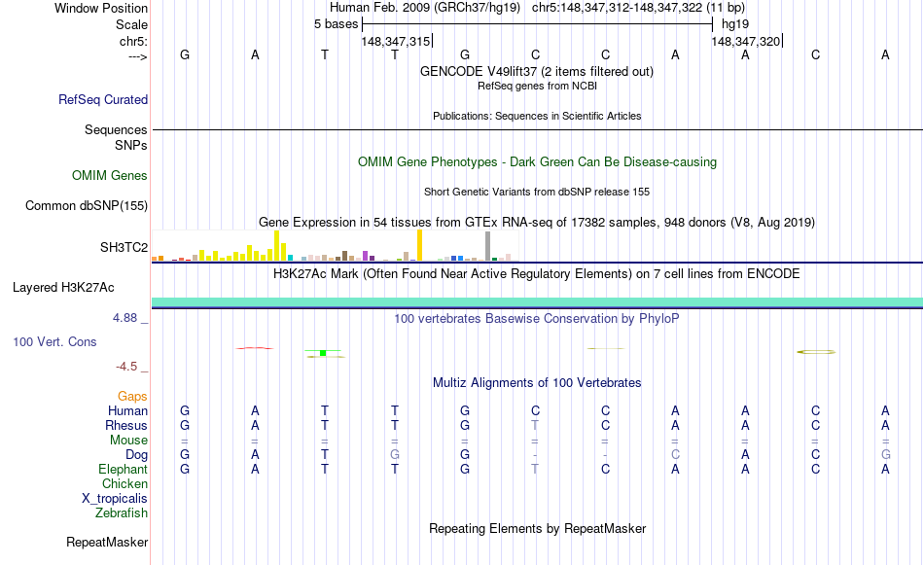924x565 pixels.
Task: Click the 'RefSeq genes from NCBI' title
Action: pyautogui.click(x=537, y=86)
